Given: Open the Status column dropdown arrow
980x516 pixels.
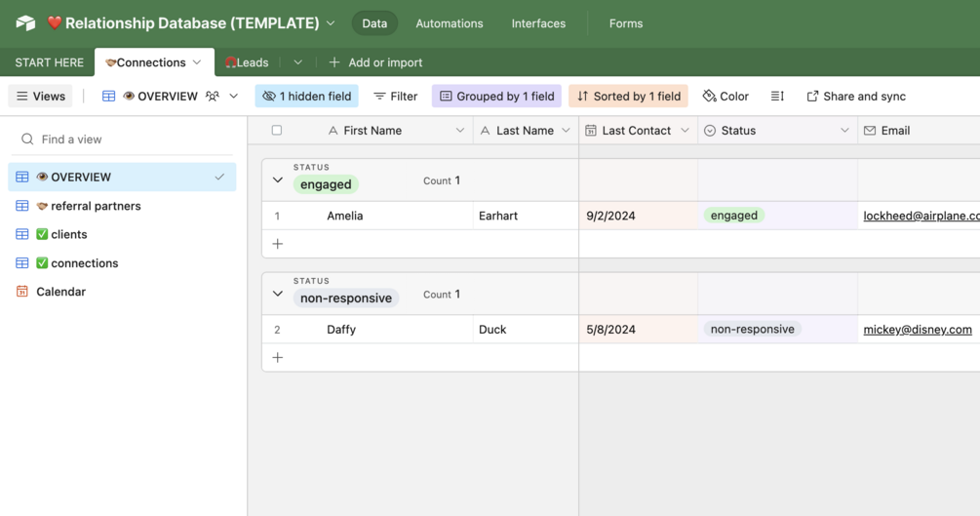Looking at the screenshot, I should (x=844, y=131).
